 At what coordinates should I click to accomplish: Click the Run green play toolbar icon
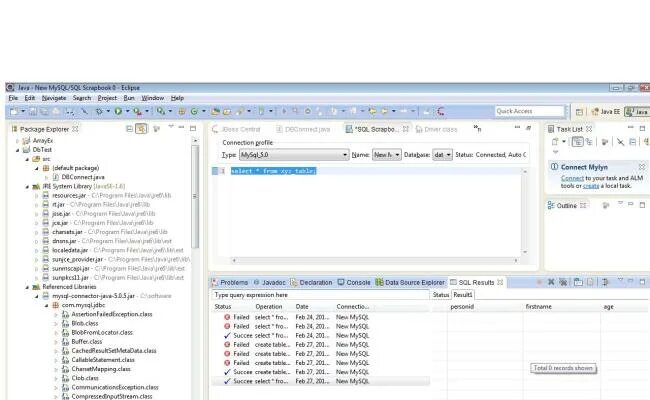pyautogui.click(x=118, y=111)
